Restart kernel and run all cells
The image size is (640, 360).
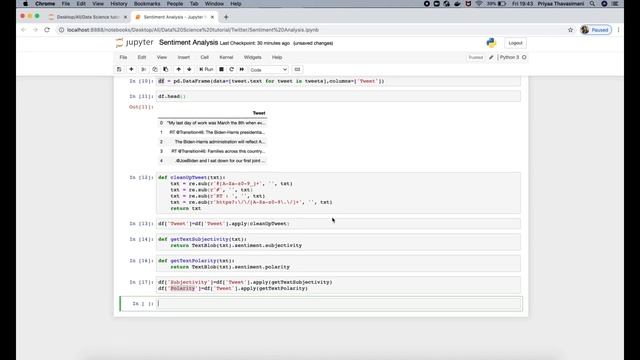242,69
